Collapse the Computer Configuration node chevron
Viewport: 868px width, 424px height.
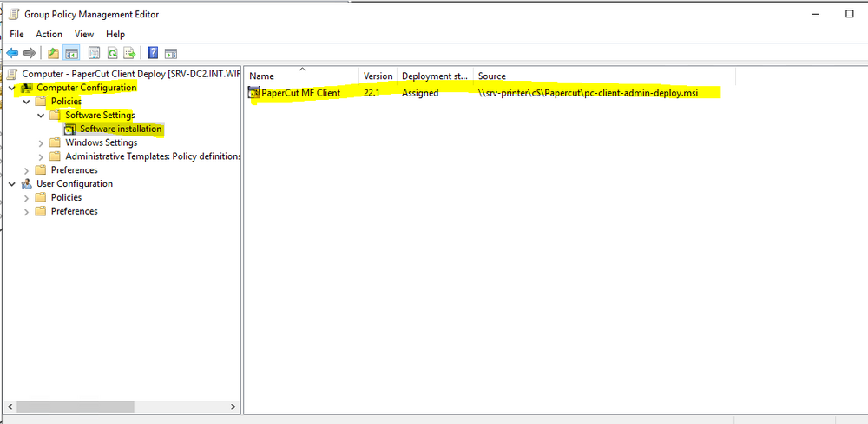[x=12, y=88]
